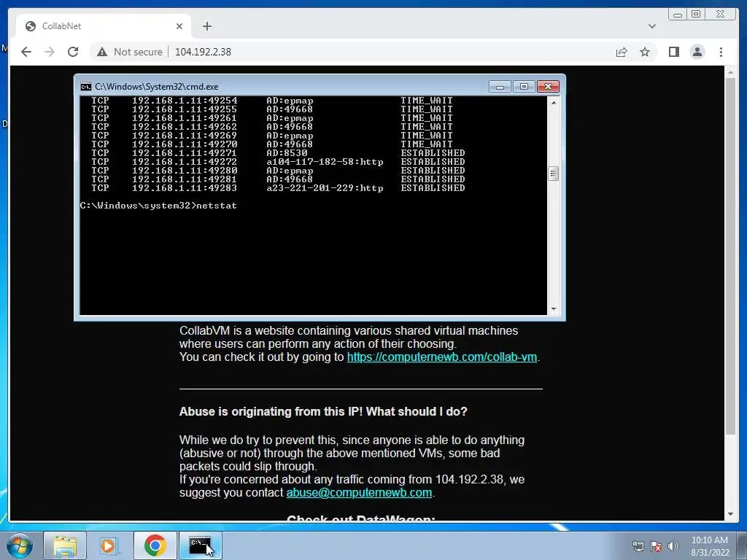Click Chrome's forward arrow
747x560 pixels.
click(x=50, y=52)
